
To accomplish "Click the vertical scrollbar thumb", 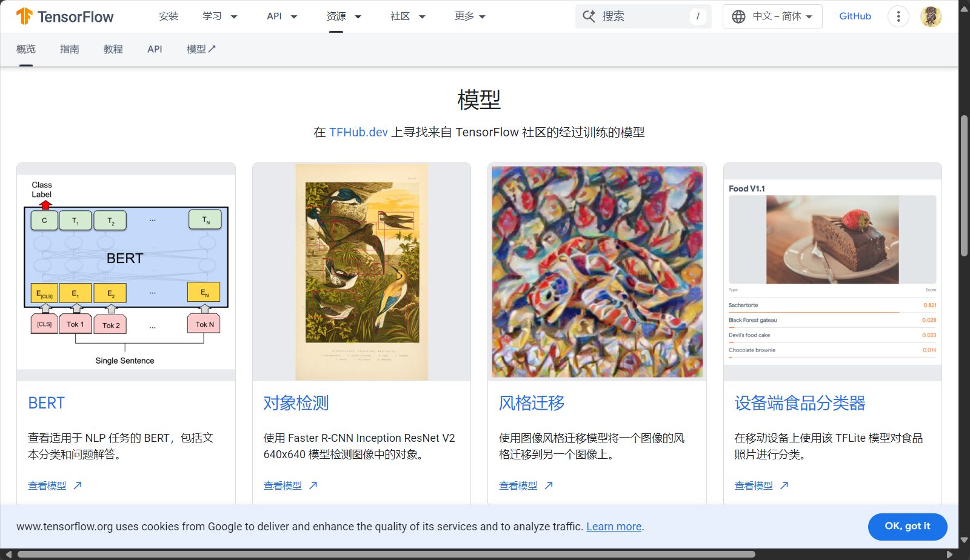I will pyautogui.click(x=964, y=185).
